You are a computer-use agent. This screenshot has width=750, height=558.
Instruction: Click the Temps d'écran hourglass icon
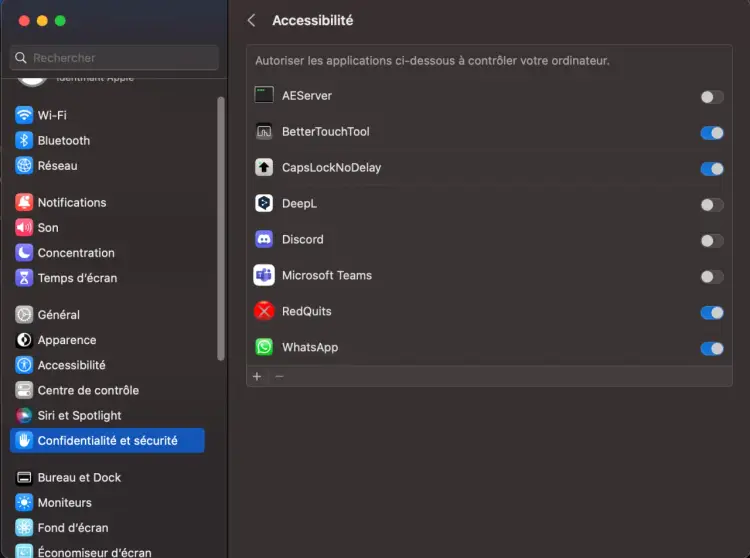[24, 278]
